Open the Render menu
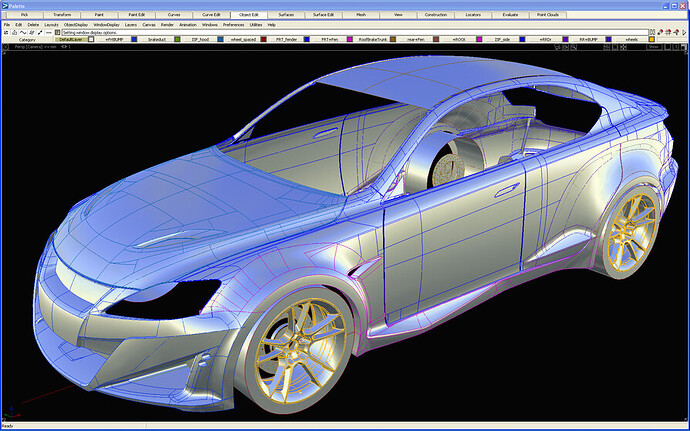Viewport: 690px width, 431px height. [x=167, y=25]
